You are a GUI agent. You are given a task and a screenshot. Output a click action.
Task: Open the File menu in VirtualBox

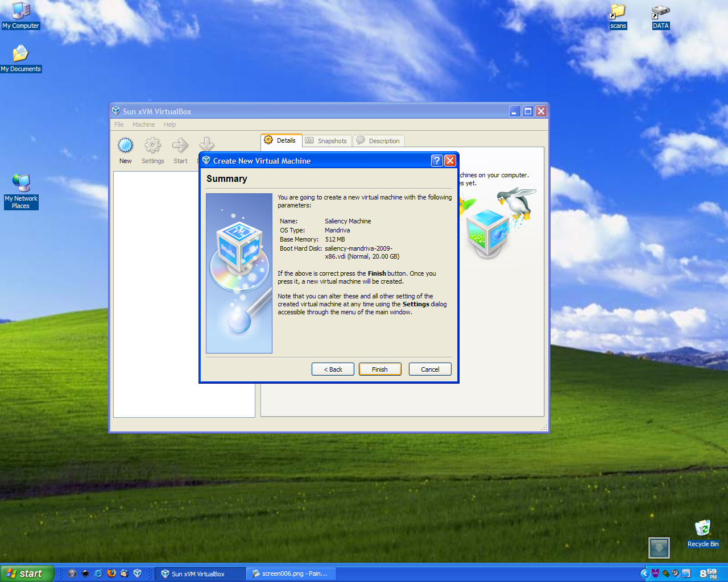tap(119, 124)
